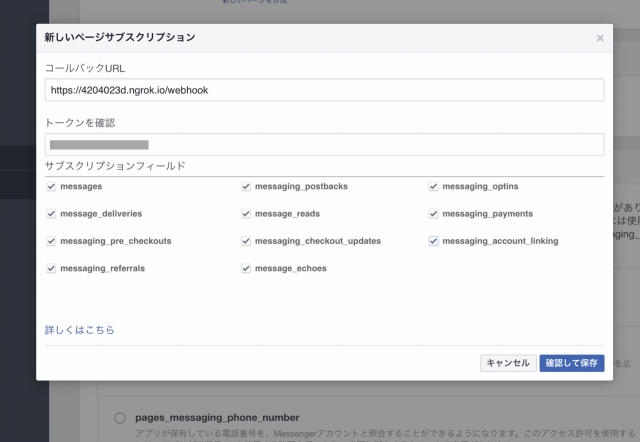Screen dimensions: 640x442
Task: Uncheck the messaging_checkout_updates checkbox
Action: pyautogui.click(x=246, y=241)
